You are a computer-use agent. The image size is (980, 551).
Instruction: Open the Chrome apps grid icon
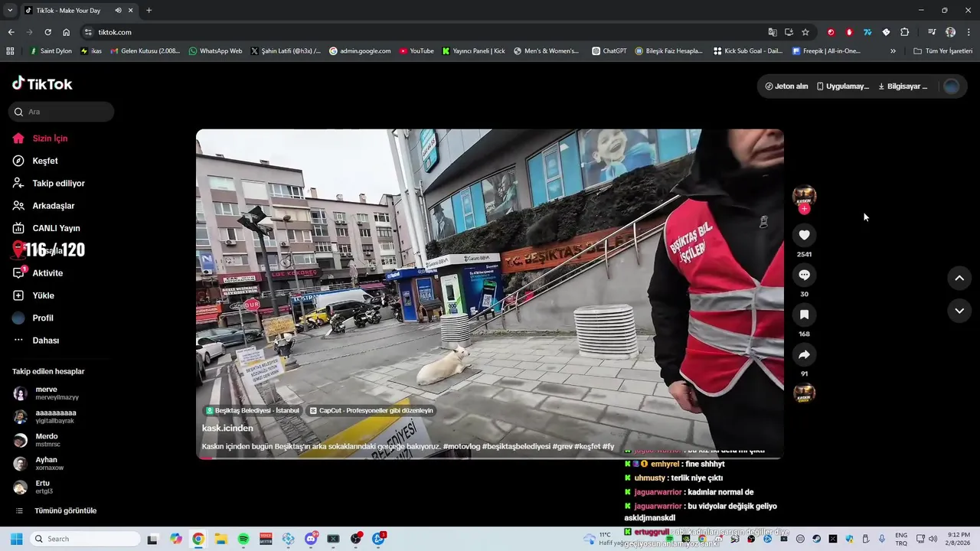(10, 51)
